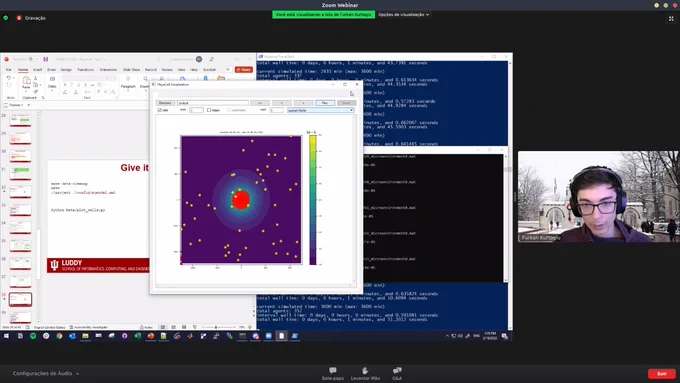The image size is (680, 383).
Task: Open the PowerShell icon in the taskbar
Action: pos(294,336)
